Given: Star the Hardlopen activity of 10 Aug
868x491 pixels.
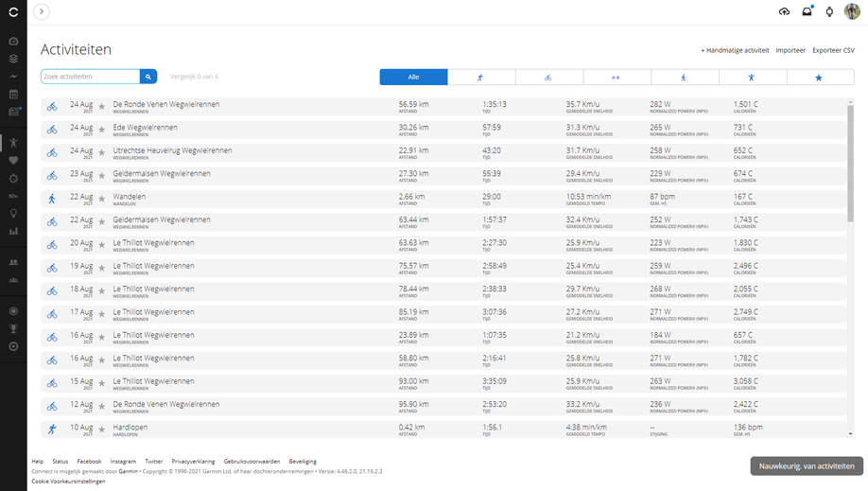Looking at the screenshot, I should point(102,430).
